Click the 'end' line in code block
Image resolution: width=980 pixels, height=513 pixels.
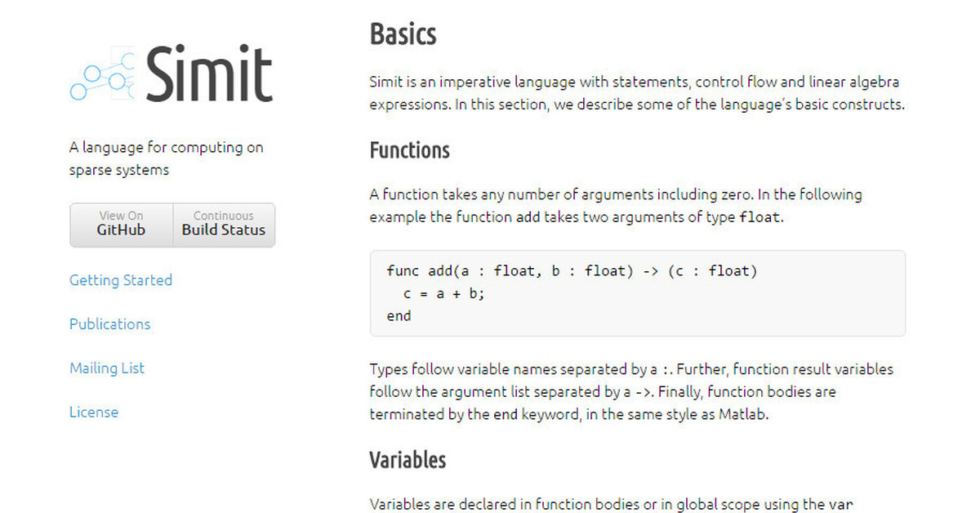pyautogui.click(x=399, y=315)
